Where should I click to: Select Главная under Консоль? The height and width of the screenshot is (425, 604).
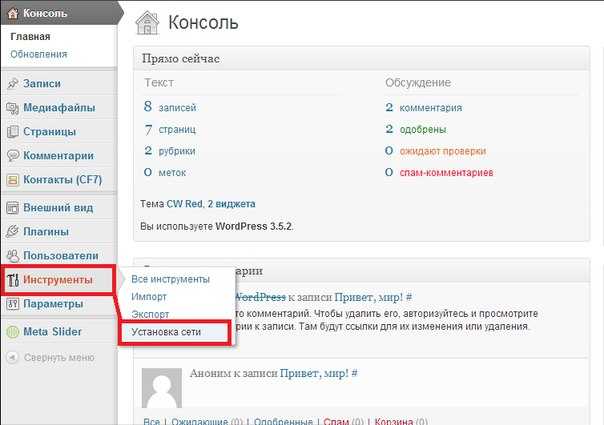[30, 37]
